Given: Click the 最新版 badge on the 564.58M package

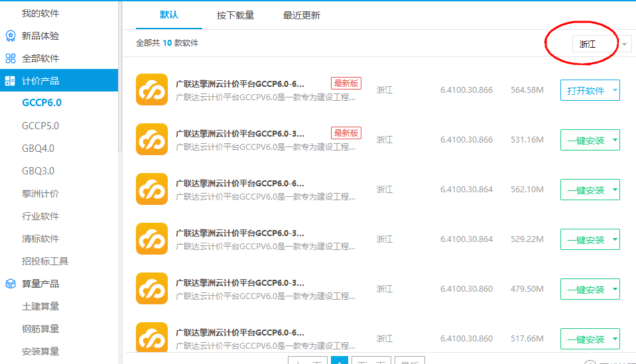Looking at the screenshot, I should pyautogui.click(x=346, y=83).
